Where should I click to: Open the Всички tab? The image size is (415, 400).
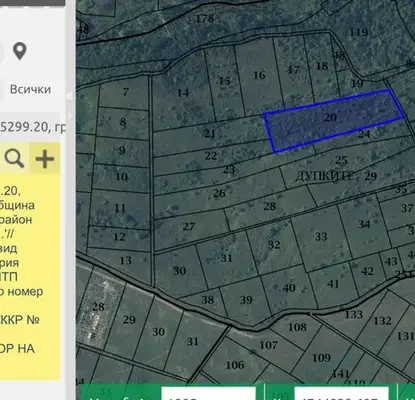(30, 89)
